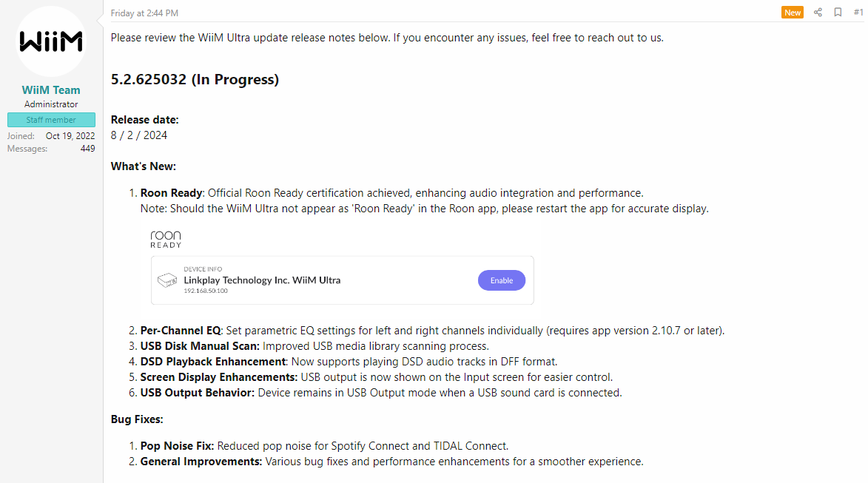Click the share icon on the post
The height and width of the screenshot is (483, 868).
818,12
